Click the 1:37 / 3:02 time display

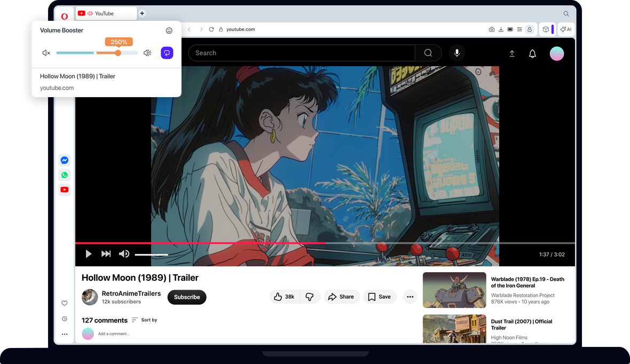pyautogui.click(x=552, y=255)
